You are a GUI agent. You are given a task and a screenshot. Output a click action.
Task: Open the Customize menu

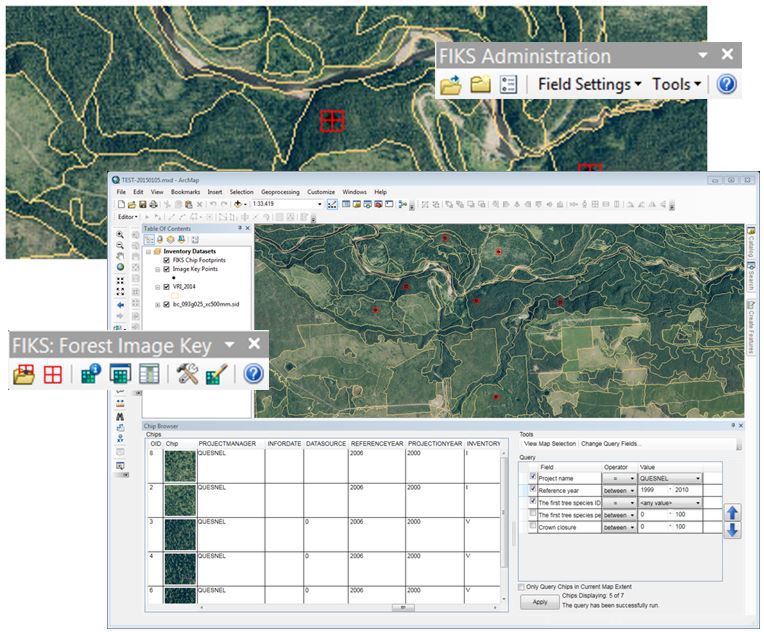pos(321,192)
